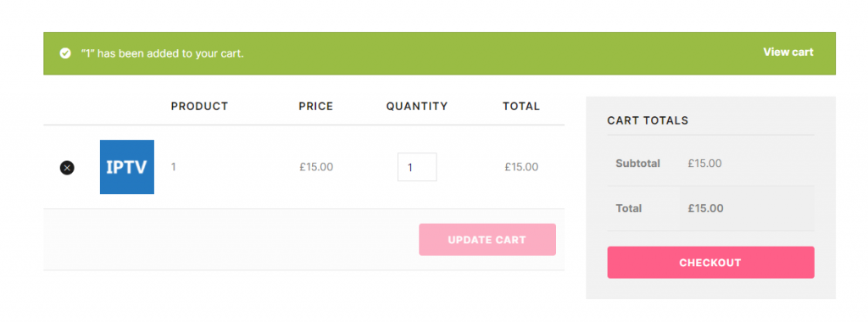Click the PRICE column header
The height and width of the screenshot is (322, 868).
(316, 106)
